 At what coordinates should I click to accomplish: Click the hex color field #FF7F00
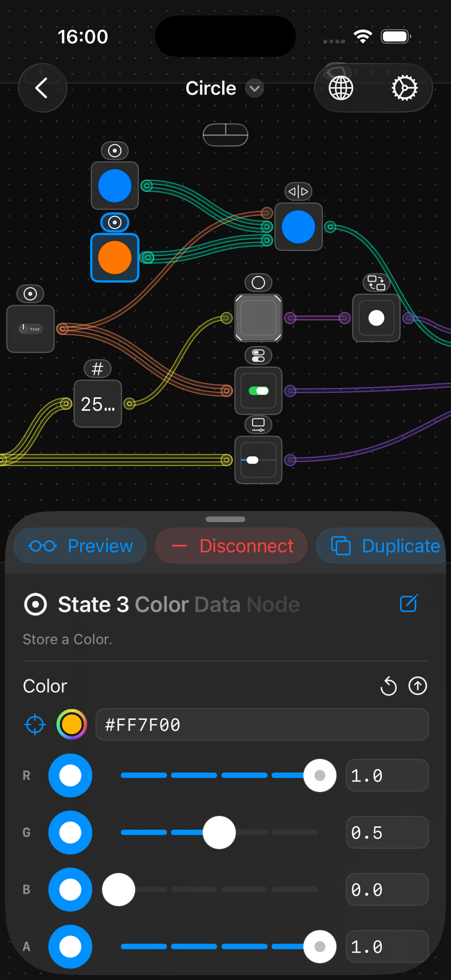coord(262,724)
